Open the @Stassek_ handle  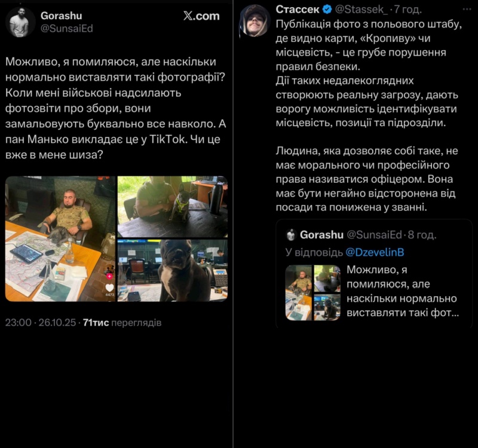click(x=361, y=10)
